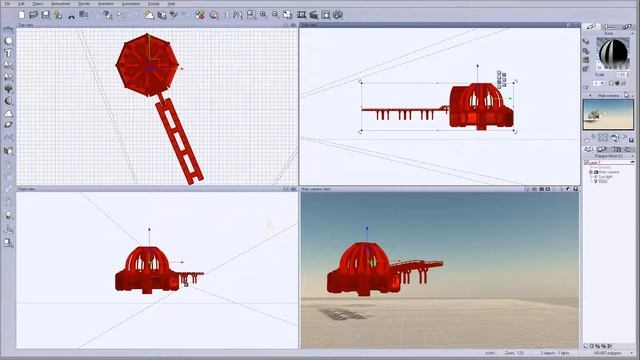Click the Main camera previous arrow
The height and width of the screenshot is (360, 640).
(589, 96)
